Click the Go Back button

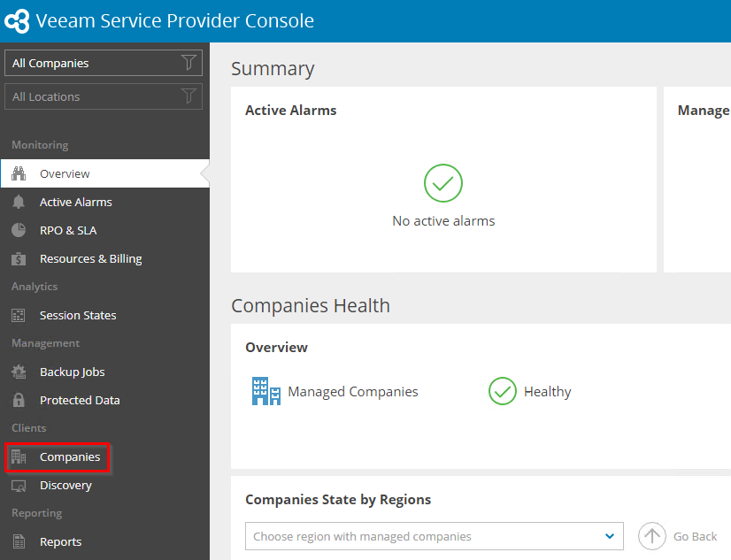pyautogui.click(x=678, y=536)
